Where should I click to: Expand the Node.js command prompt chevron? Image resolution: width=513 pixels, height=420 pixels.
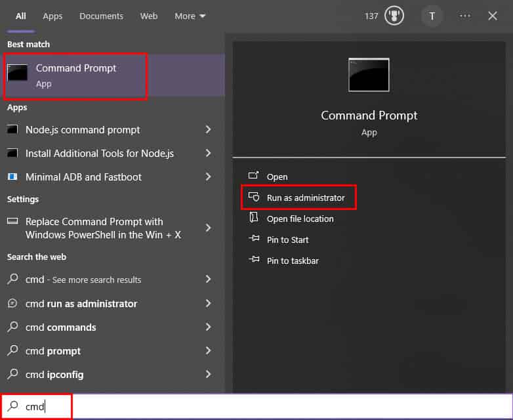click(208, 129)
